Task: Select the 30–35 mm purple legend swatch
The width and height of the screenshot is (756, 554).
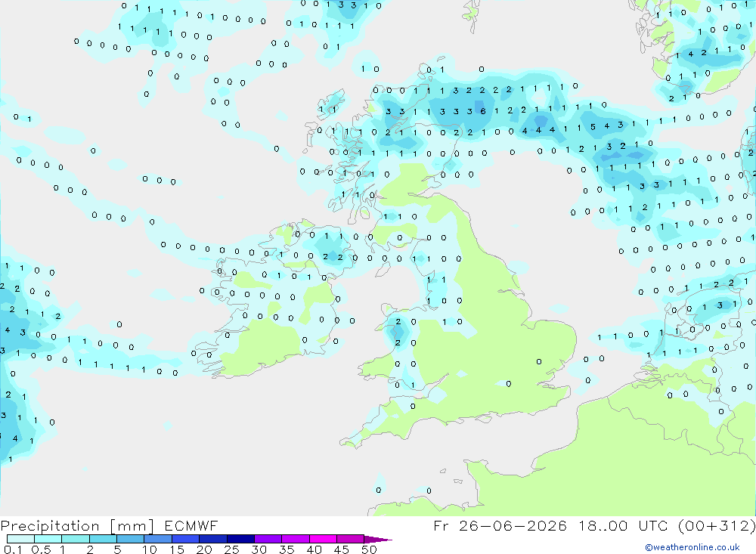Action: [268, 539]
